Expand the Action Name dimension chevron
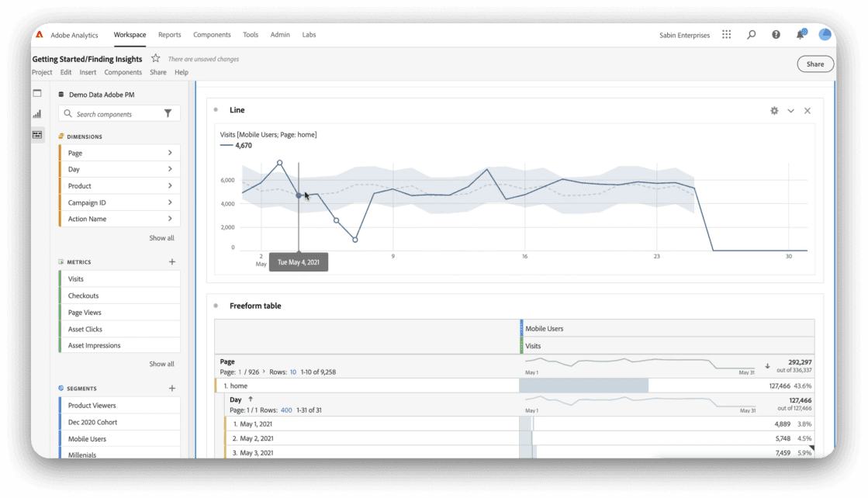The width and height of the screenshot is (868, 498). tap(170, 219)
